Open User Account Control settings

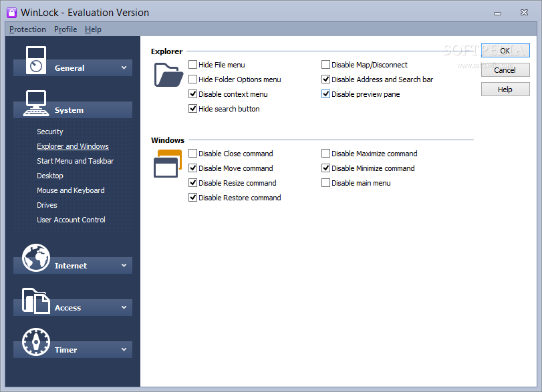71,220
